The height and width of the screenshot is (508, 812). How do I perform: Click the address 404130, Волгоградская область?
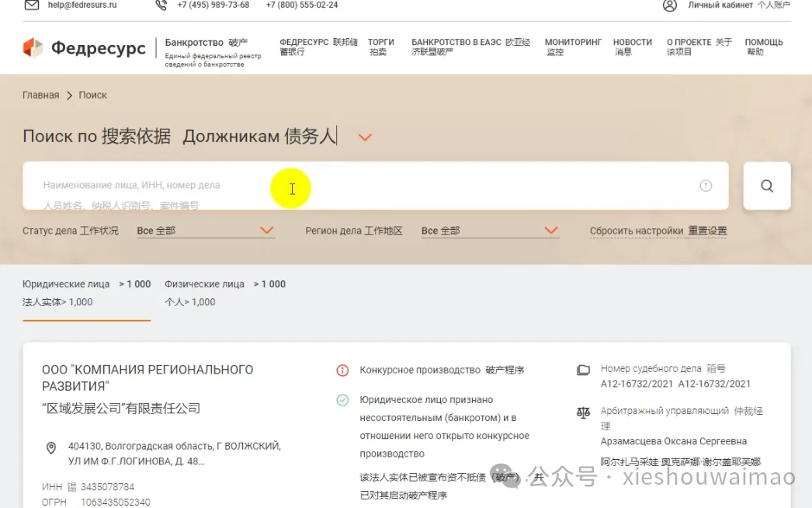pos(175,454)
